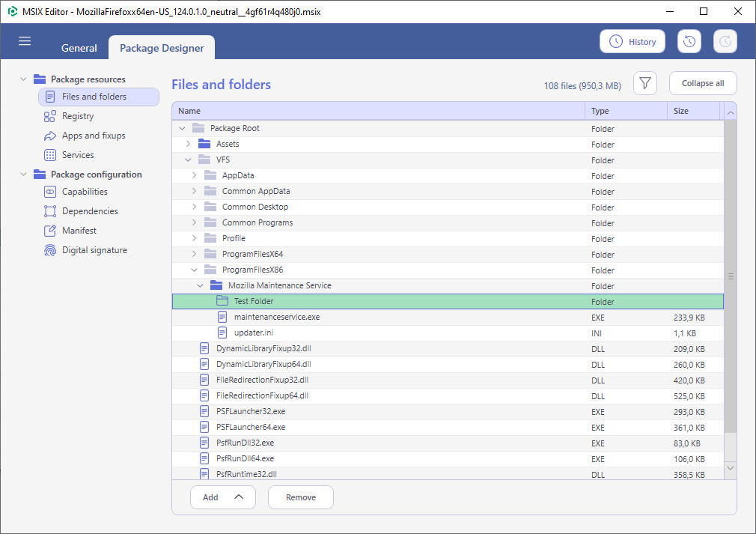Expand the Assets folder
The height and width of the screenshot is (534, 756).
point(189,144)
